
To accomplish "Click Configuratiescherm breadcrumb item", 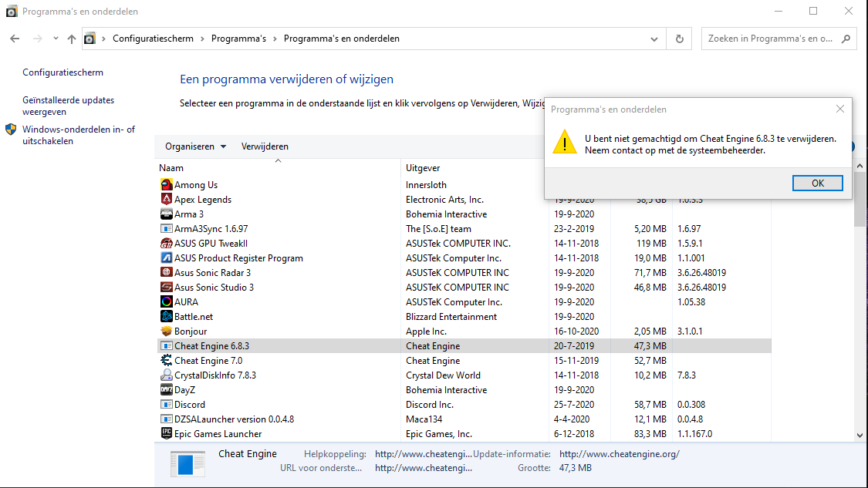I will pos(154,39).
